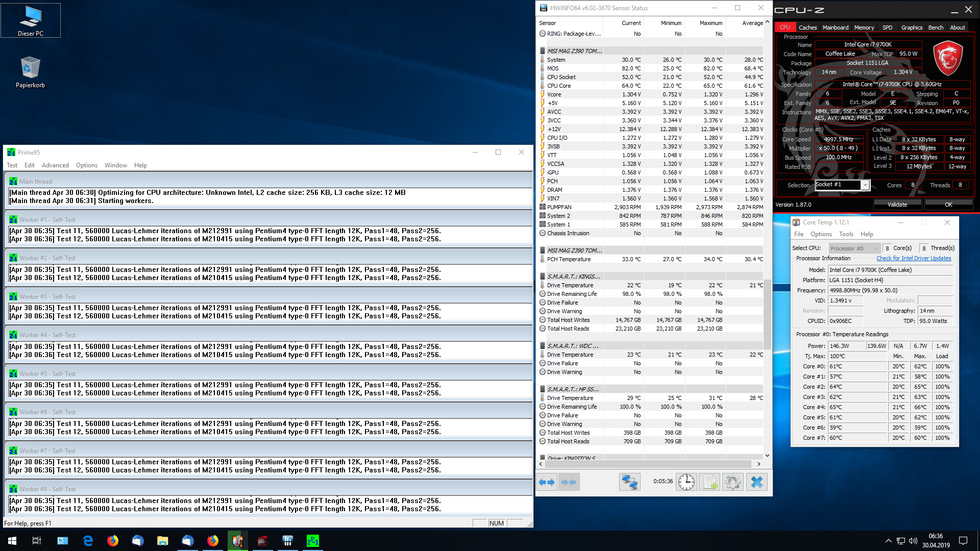
Task: Open the Window menu in Prime95
Action: (116, 165)
